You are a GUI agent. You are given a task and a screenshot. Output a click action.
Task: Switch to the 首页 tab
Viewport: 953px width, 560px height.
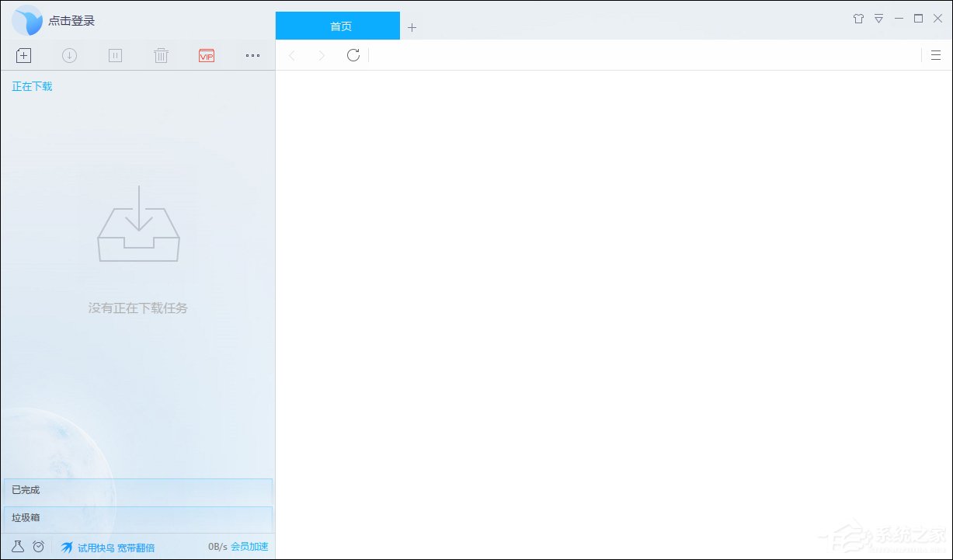pos(338,26)
